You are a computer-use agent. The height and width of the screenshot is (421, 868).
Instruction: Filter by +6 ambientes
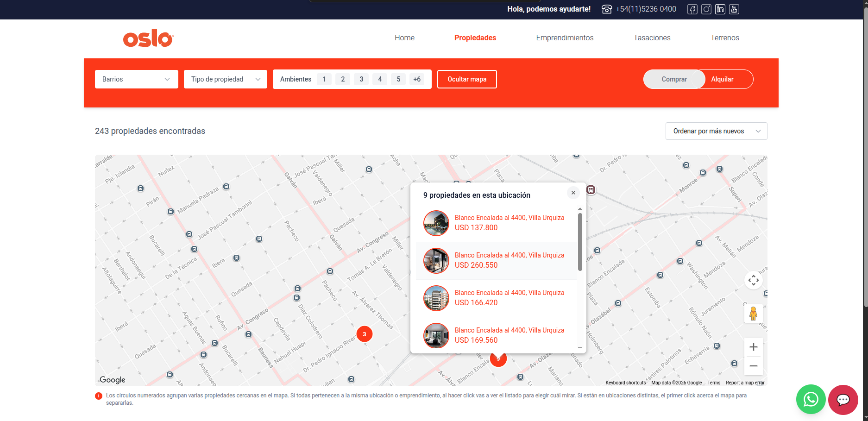pyautogui.click(x=417, y=79)
